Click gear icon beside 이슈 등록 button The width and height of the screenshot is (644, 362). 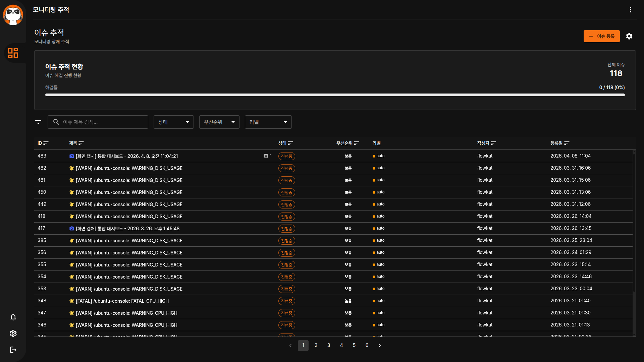(x=629, y=36)
